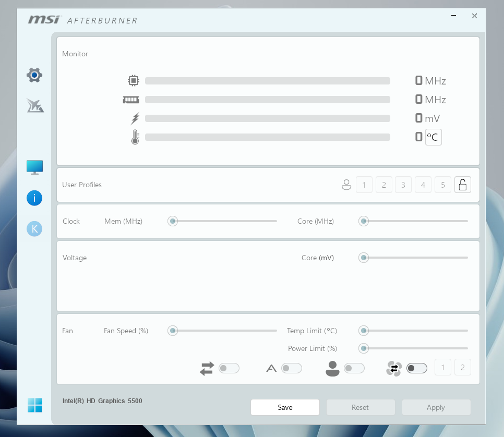The image size is (504, 437).
Task: Minimize the Afterburner window
Action: tap(453, 16)
